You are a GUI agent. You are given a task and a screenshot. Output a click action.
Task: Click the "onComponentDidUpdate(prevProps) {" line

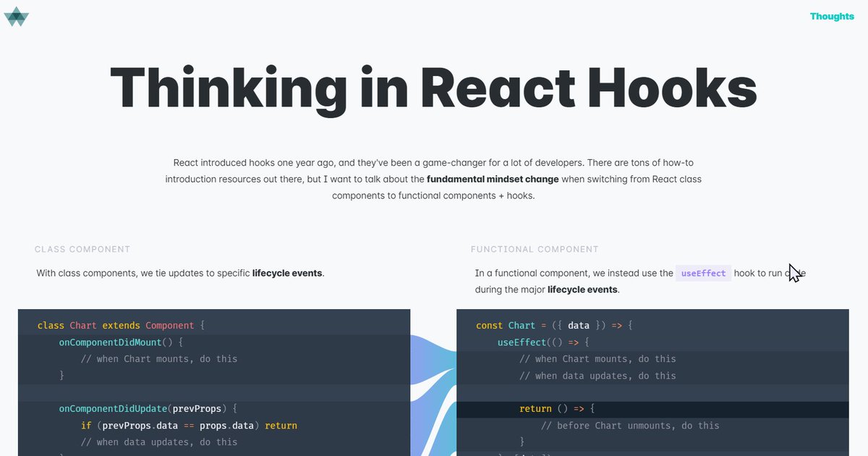[x=148, y=409]
